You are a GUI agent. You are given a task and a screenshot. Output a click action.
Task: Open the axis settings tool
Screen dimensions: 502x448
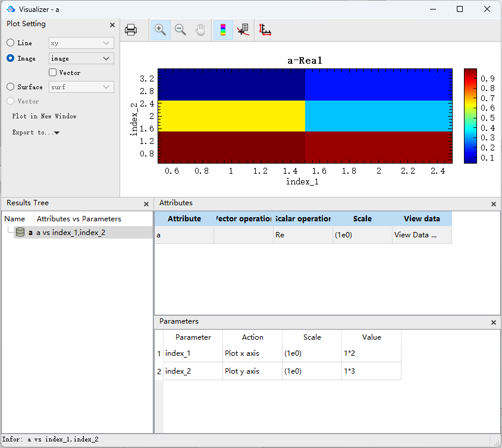[x=265, y=30]
